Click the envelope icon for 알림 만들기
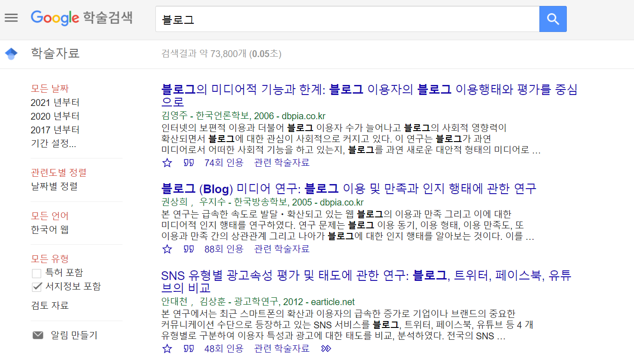The width and height of the screenshot is (634, 364). coord(38,335)
